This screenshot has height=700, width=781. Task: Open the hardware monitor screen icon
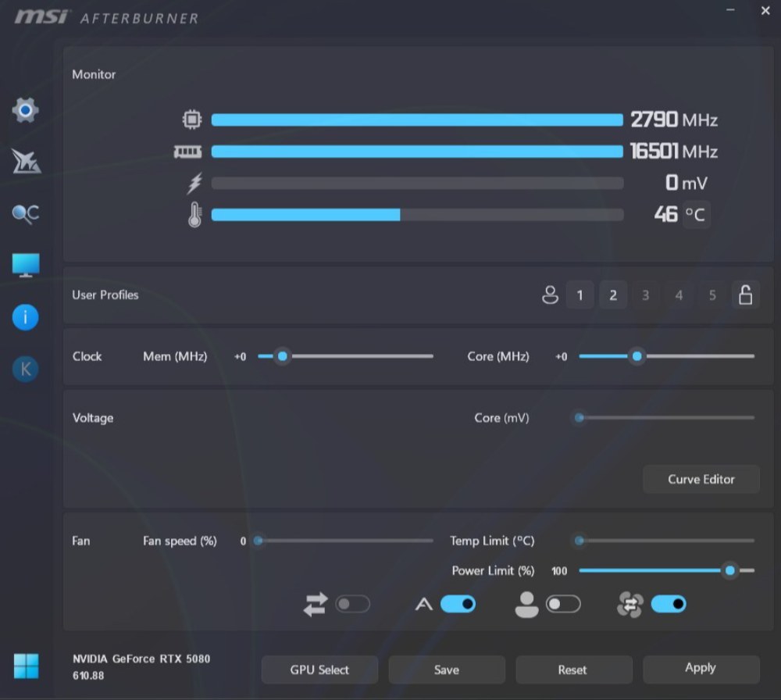[26, 265]
